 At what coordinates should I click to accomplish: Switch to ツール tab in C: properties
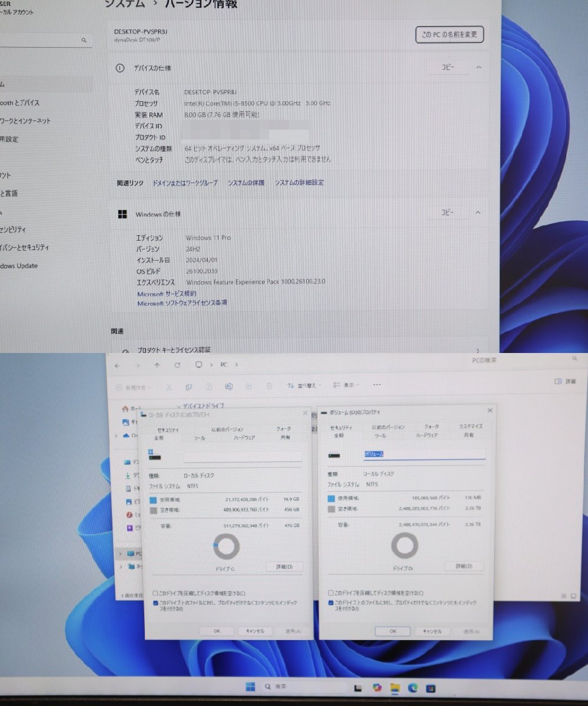coord(200,438)
